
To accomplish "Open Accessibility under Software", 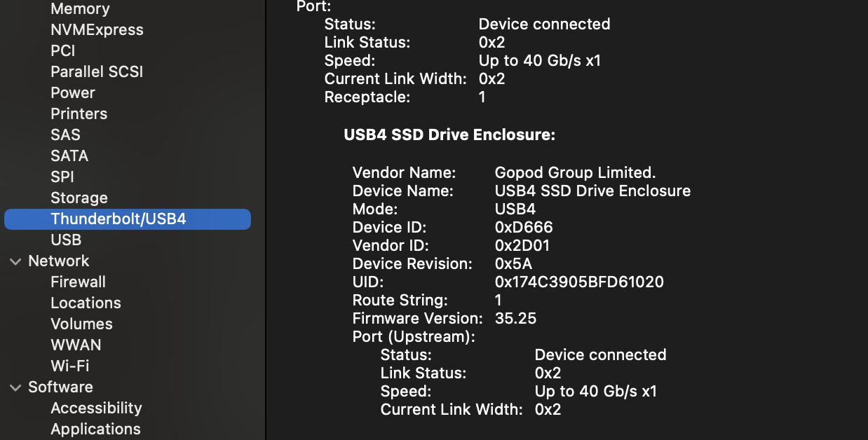I will tap(96, 408).
